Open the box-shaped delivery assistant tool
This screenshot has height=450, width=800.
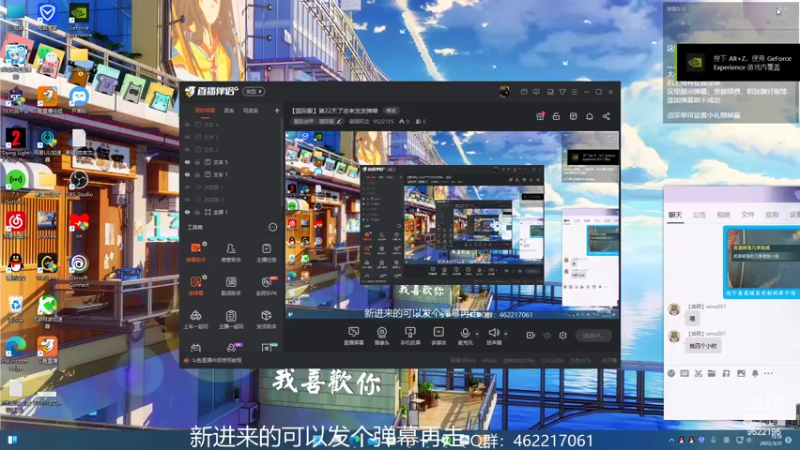(266, 319)
